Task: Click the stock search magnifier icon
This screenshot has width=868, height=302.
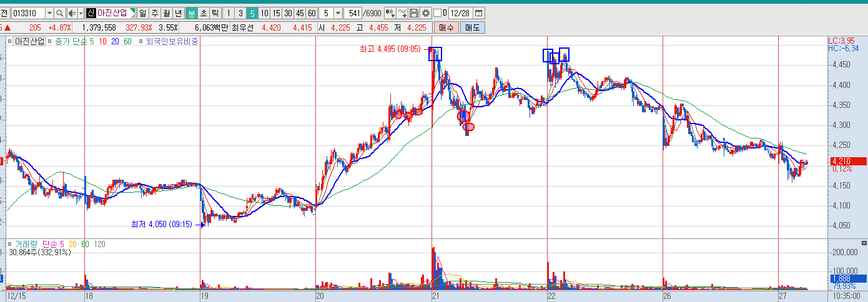Action: 59,13
